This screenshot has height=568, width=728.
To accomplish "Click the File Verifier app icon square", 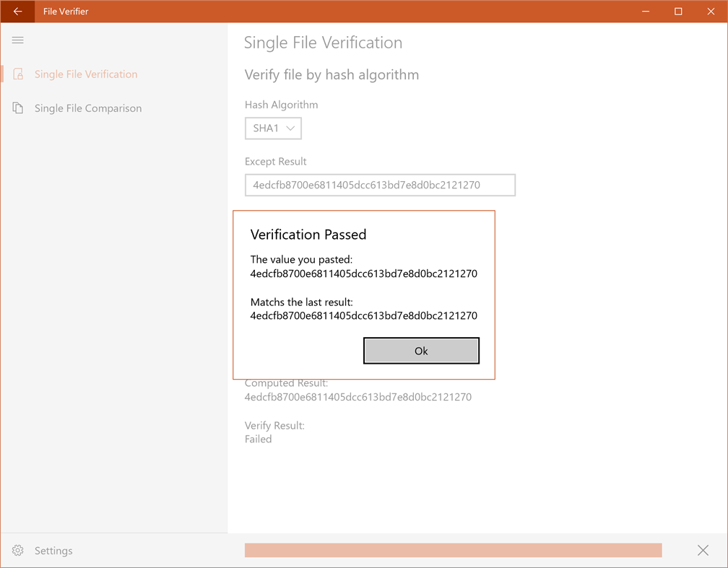I will 17,11.
